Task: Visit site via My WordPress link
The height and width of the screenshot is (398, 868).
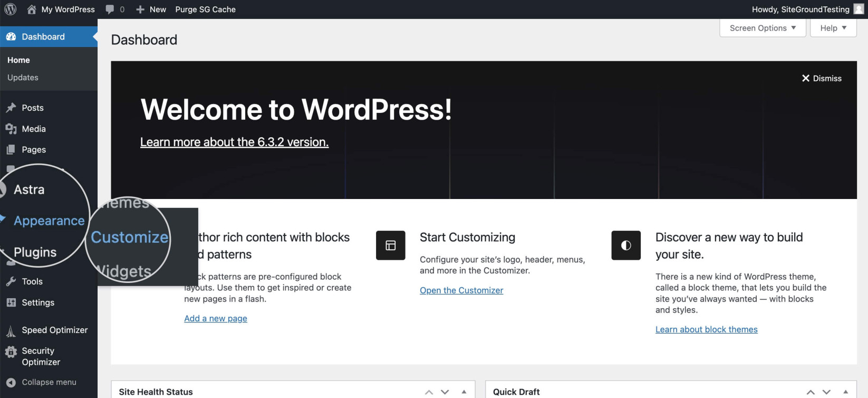Action: click(x=61, y=10)
